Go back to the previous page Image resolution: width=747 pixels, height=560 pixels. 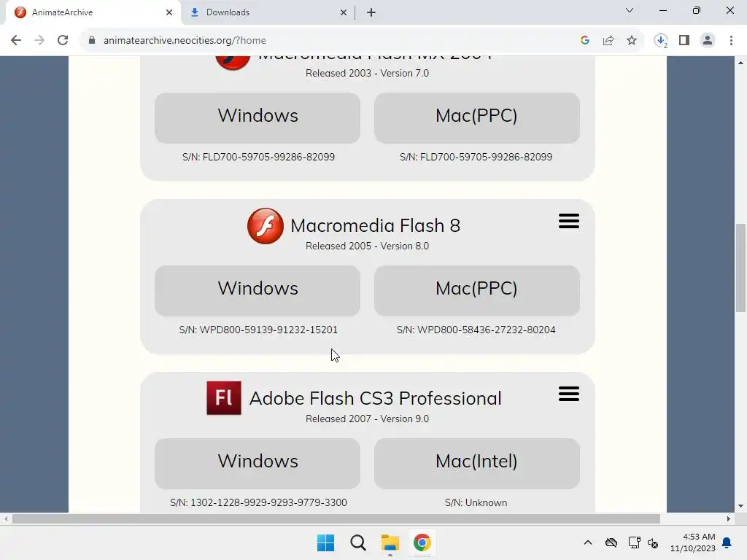(16, 41)
